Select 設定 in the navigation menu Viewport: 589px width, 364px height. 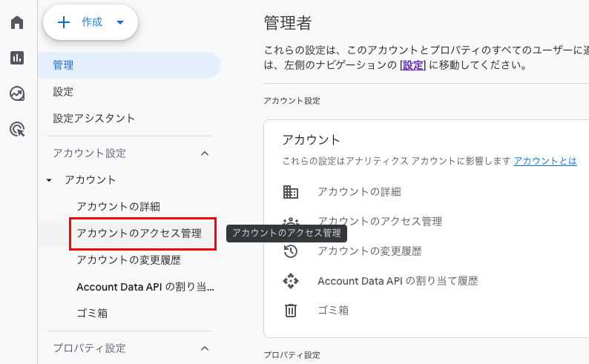(63, 92)
